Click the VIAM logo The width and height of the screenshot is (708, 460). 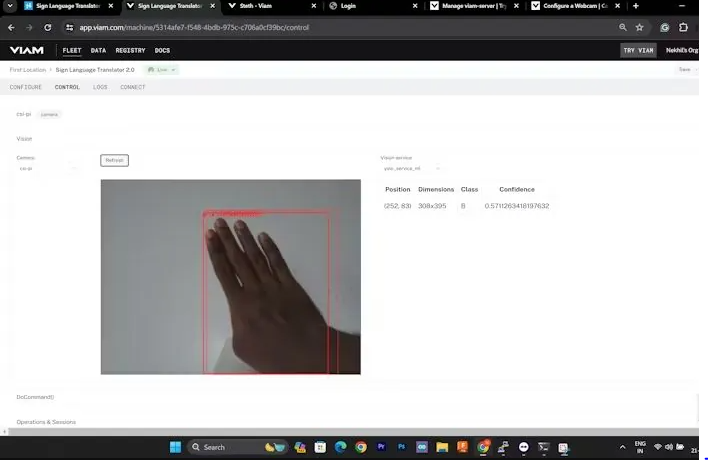pos(26,50)
